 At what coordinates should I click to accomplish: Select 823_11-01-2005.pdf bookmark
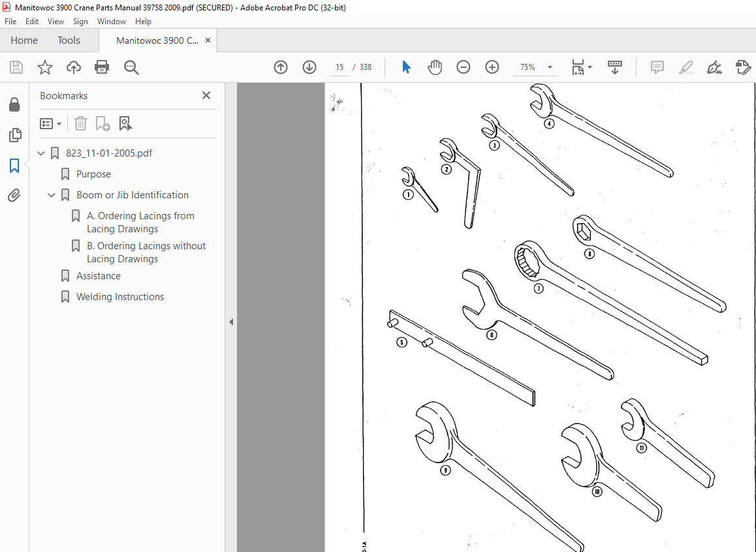(109, 153)
